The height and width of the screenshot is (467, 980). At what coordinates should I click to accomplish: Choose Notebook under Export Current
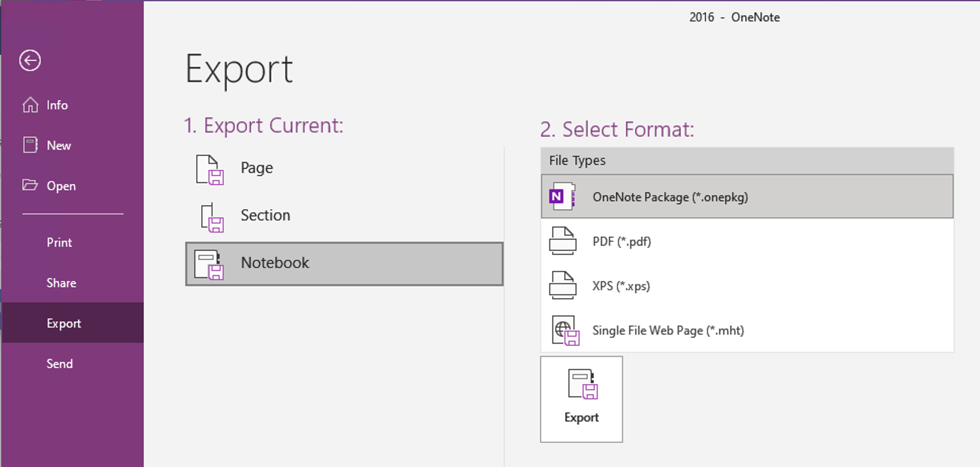344,264
